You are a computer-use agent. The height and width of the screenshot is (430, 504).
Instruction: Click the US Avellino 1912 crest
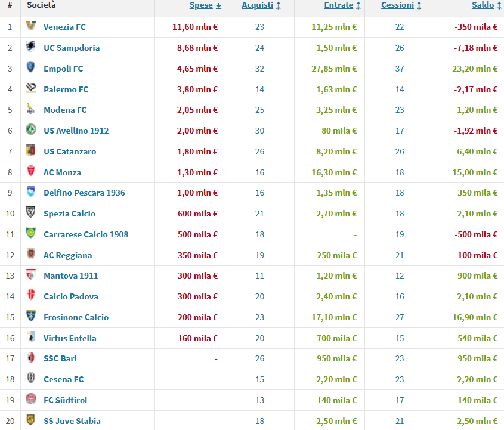coord(31,129)
